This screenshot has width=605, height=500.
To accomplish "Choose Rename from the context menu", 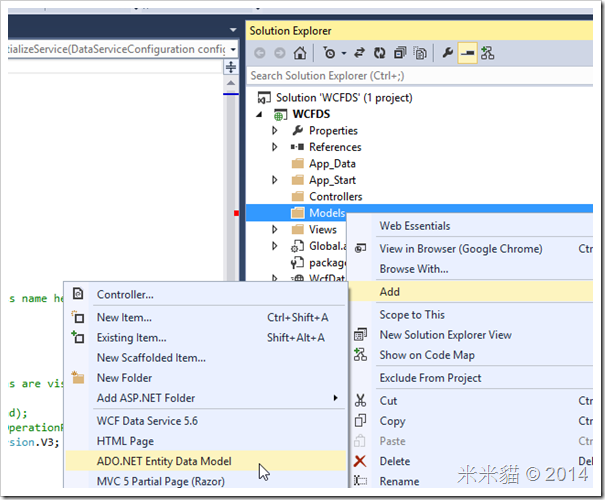I will tap(399, 481).
